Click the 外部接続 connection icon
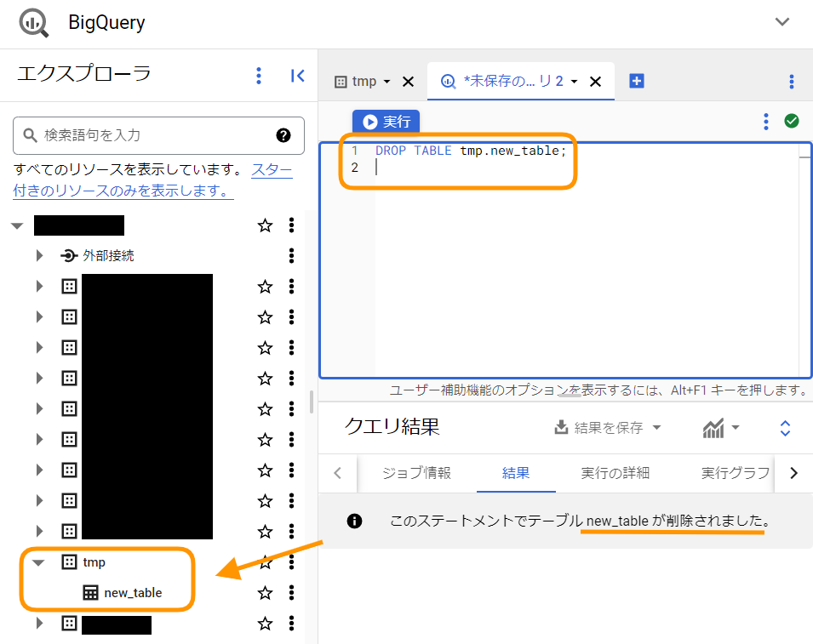 point(69,255)
